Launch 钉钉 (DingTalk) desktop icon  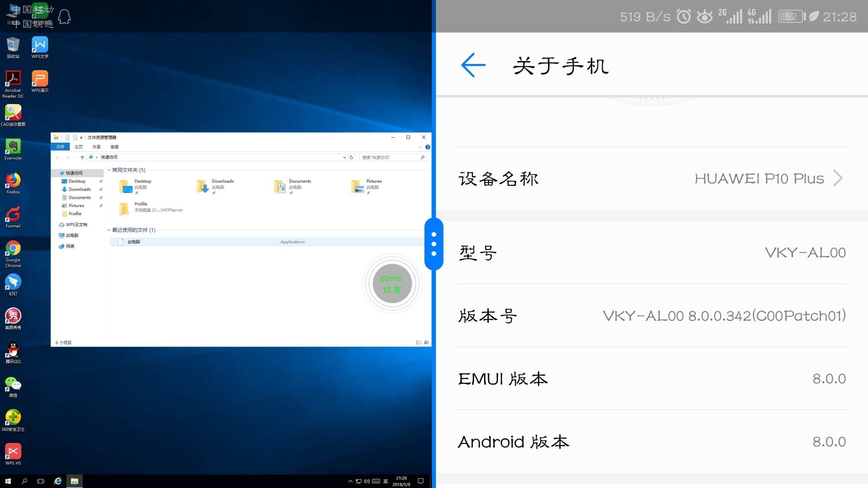13,285
